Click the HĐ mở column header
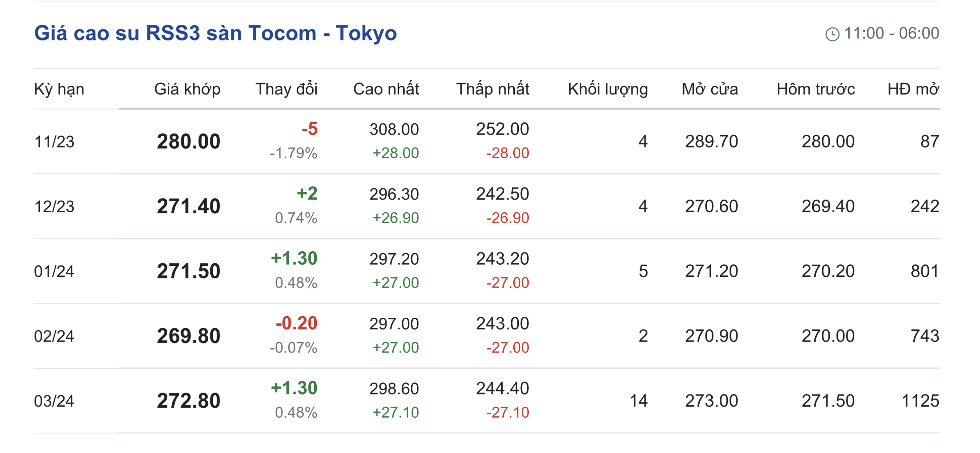 point(913,89)
